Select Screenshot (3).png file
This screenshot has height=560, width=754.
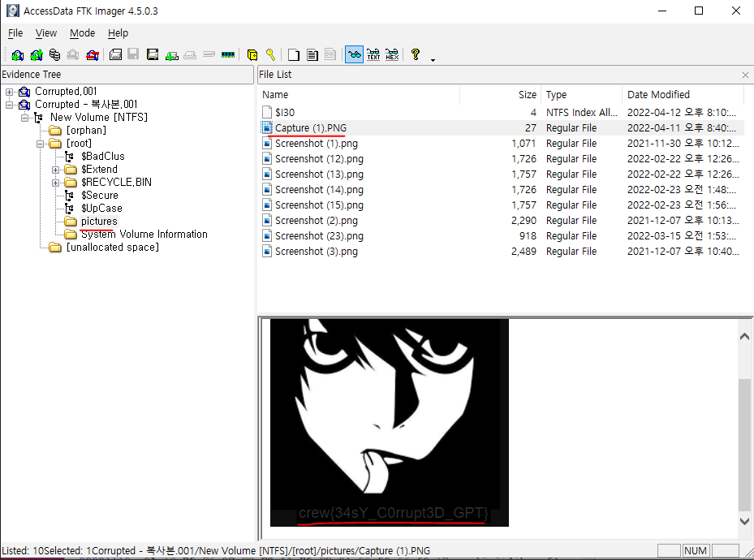[x=500, y=251]
